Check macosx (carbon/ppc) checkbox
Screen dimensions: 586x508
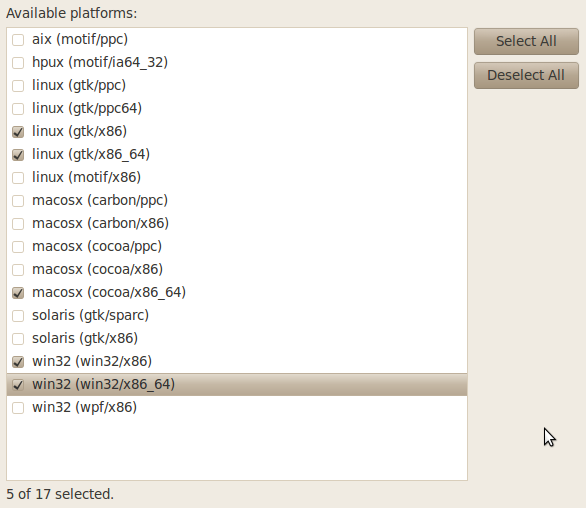pyautogui.click(x=18, y=201)
